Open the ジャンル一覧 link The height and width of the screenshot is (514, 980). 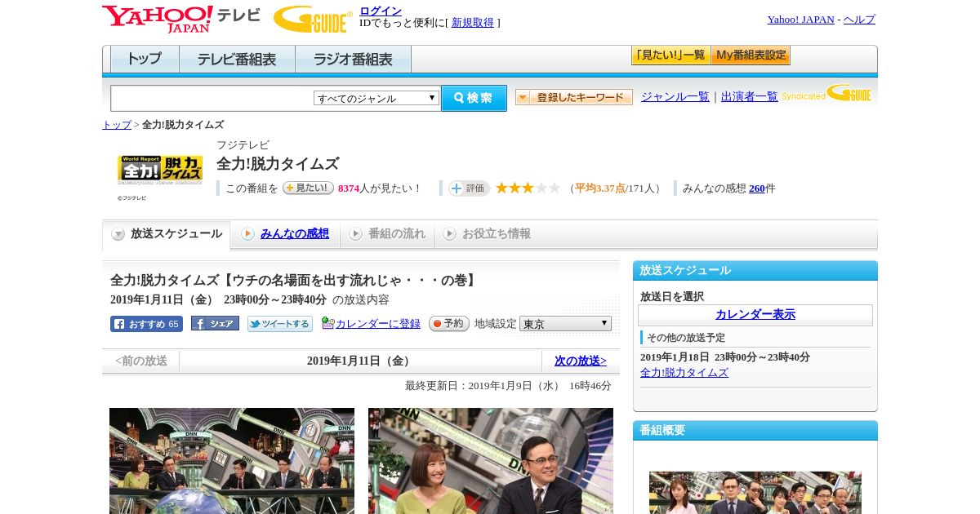(675, 97)
